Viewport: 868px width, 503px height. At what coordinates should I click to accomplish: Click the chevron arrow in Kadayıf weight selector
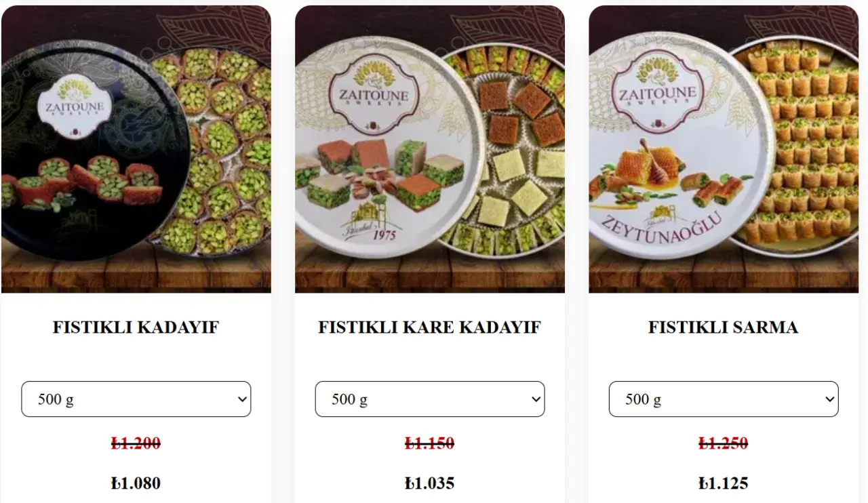pos(242,399)
